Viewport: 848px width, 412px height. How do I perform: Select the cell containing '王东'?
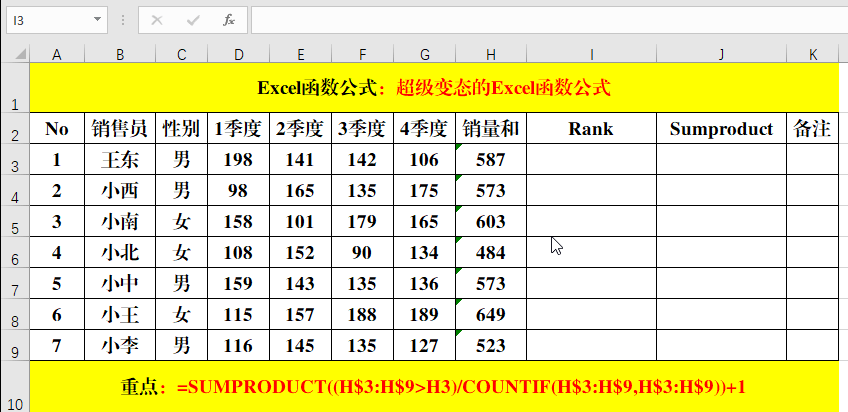120,159
